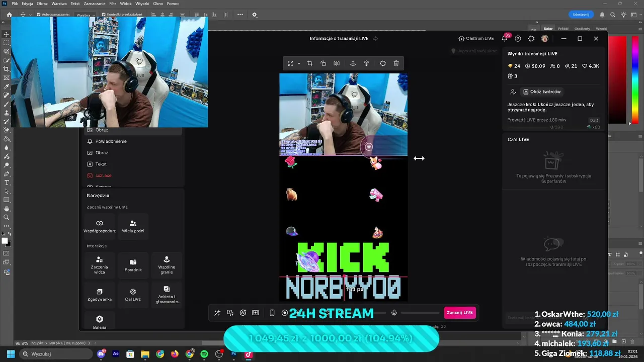Select the Photoshop Pen tool
The width and height of the screenshot is (644, 362).
[7, 173]
